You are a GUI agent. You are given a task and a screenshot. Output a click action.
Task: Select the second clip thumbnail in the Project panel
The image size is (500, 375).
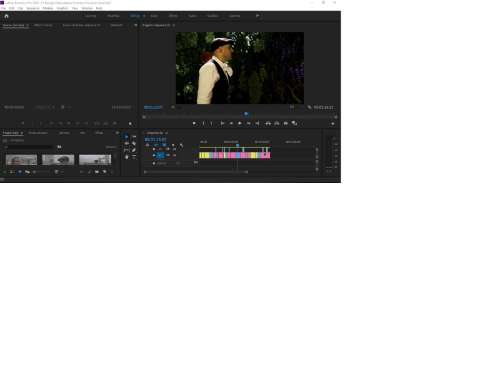(58, 160)
